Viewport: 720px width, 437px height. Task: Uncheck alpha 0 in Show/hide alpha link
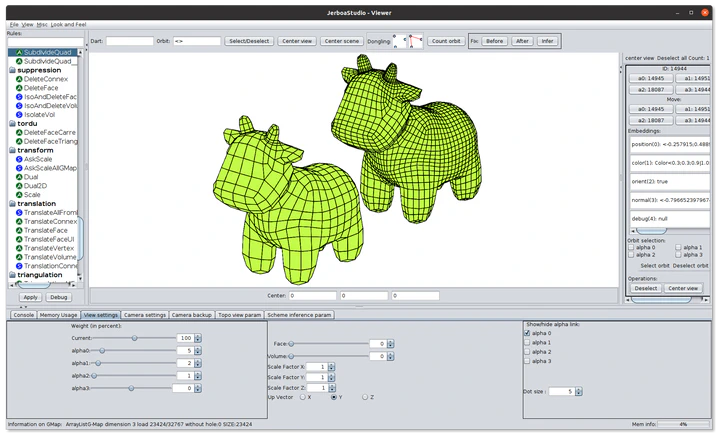pyautogui.click(x=527, y=333)
